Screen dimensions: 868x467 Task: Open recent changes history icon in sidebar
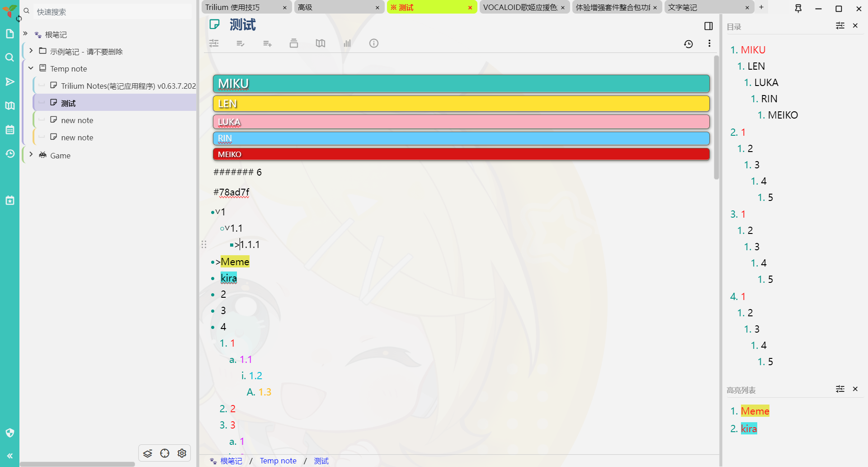9,154
